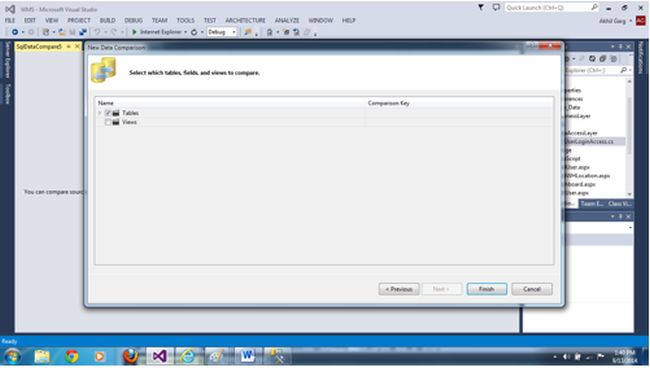Open the Server Explorer side tab

[x=7, y=59]
